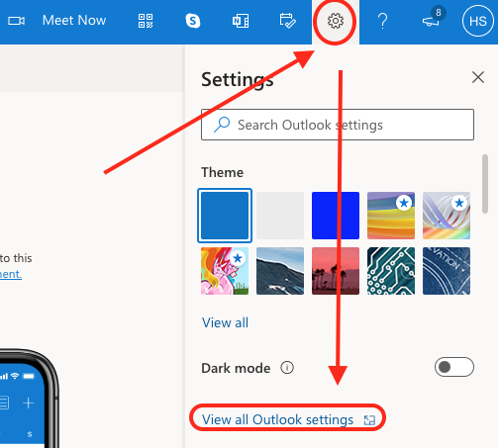Viewport: 498px width, 448px height.
Task: Click the Dark mode info icon
Action: (x=287, y=368)
